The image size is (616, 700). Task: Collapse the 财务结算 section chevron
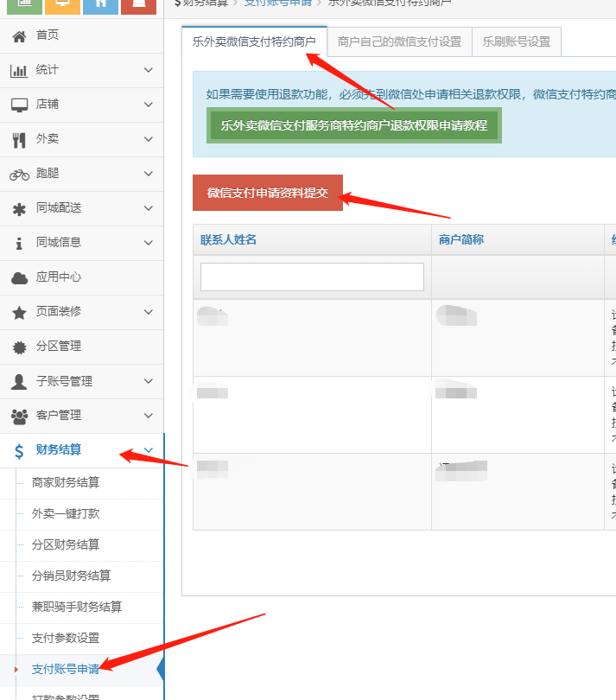coord(149,450)
